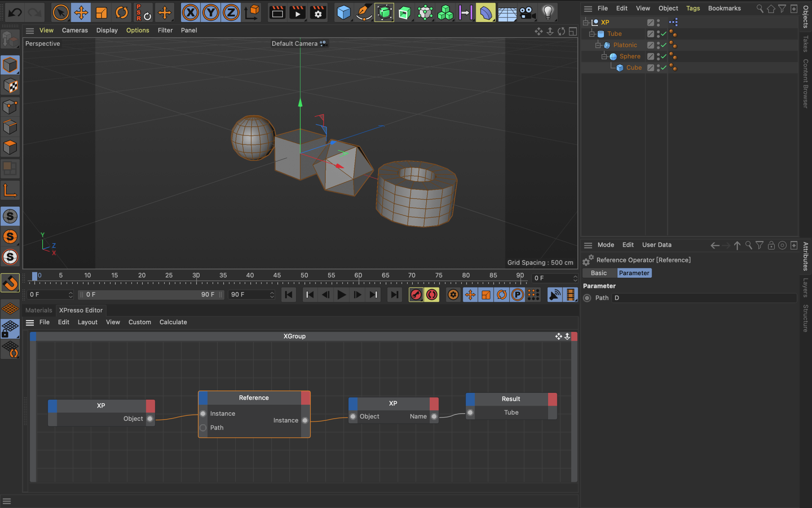
Task: Add a Light object
Action: pos(548,13)
